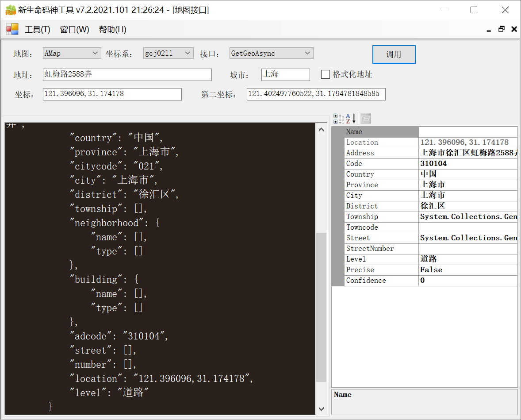Select the City property row label

coord(354,196)
